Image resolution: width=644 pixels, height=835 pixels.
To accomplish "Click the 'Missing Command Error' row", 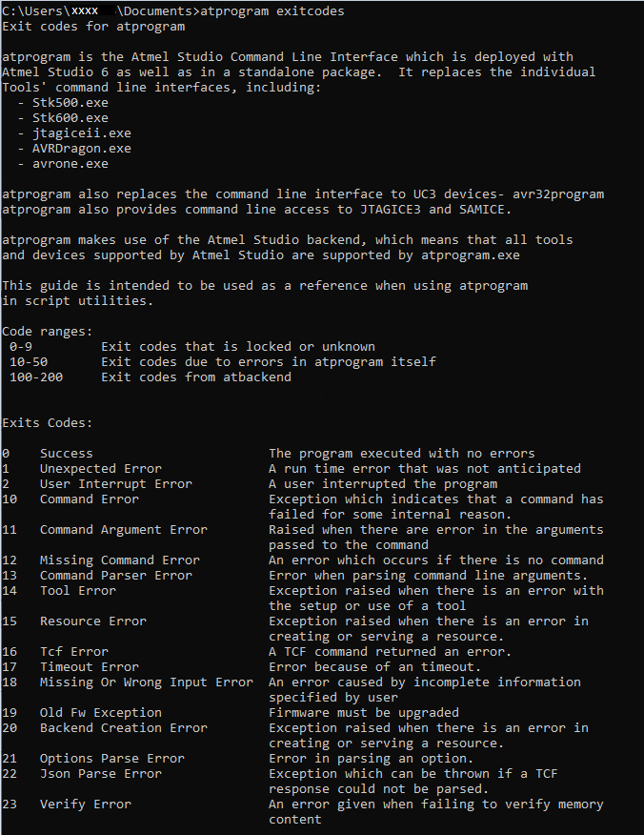I will coord(120,560).
